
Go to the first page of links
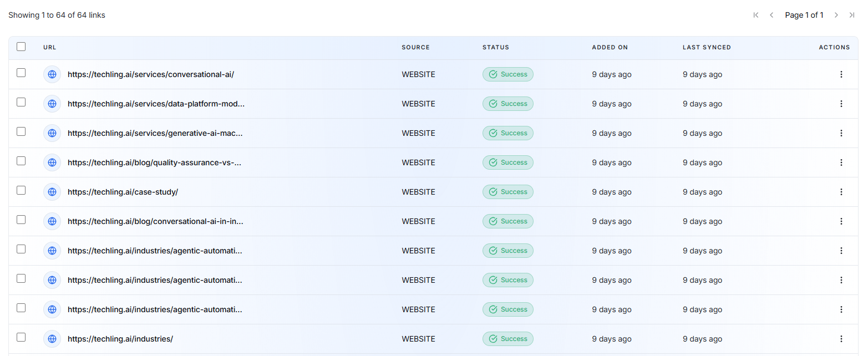coord(756,15)
